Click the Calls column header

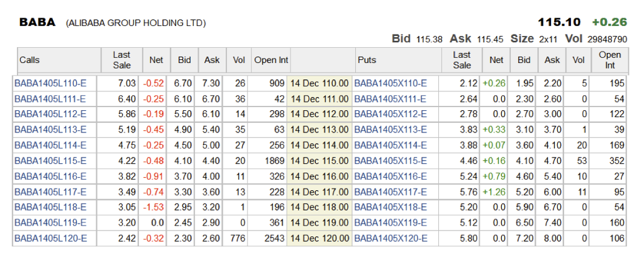coord(59,60)
